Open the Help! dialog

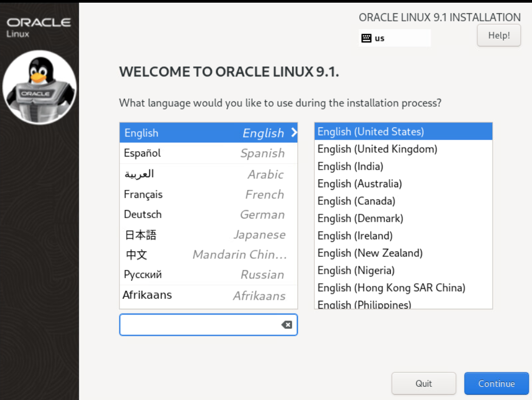coord(499,36)
